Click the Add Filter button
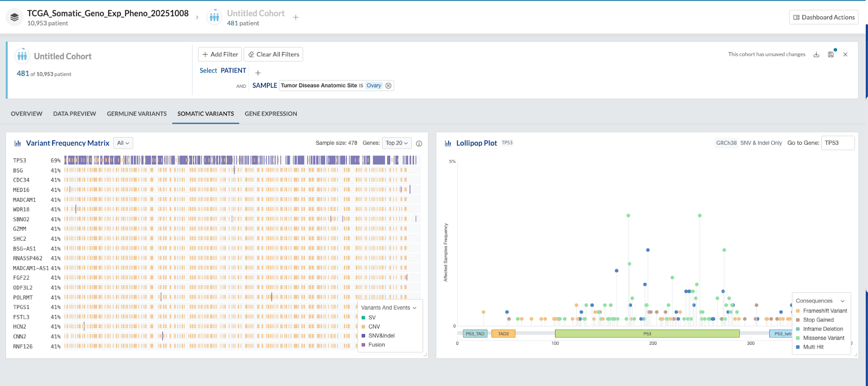Screen dimensions: 868x386 [x=220, y=54]
